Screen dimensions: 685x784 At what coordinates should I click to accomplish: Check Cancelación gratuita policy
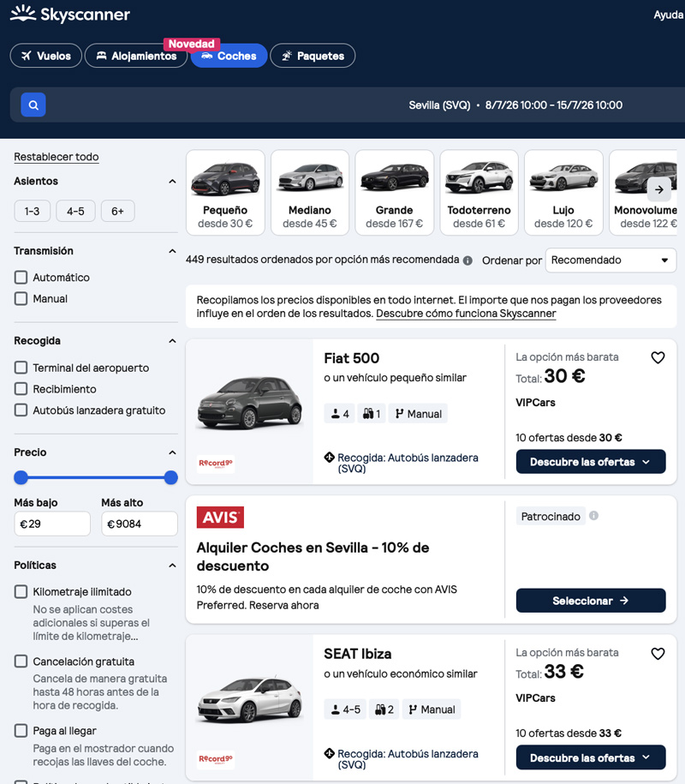click(21, 661)
